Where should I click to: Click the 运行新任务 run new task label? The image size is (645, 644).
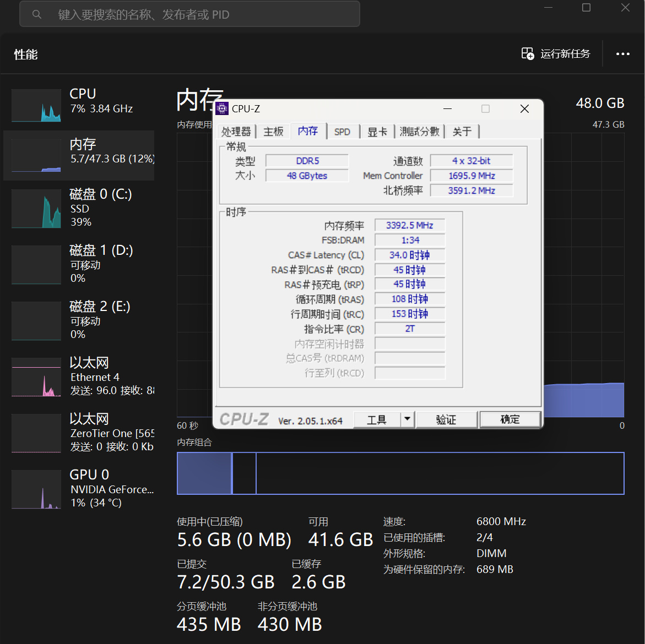pos(565,54)
